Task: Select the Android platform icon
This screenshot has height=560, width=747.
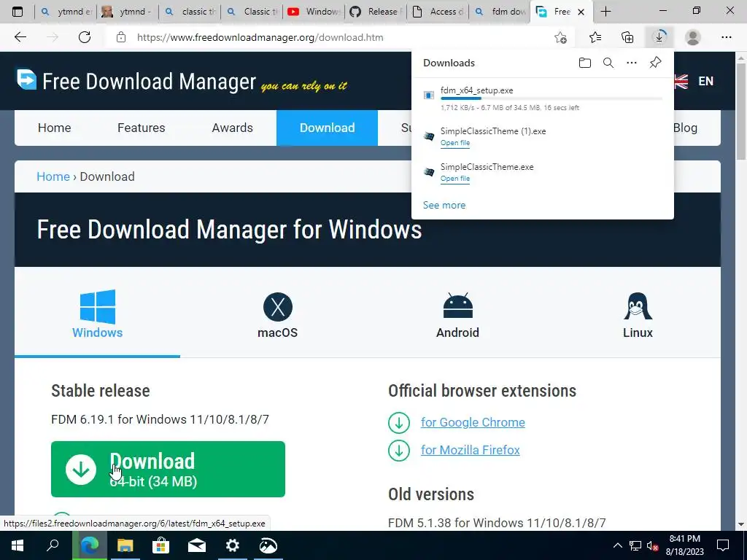Action: tap(458, 306)
